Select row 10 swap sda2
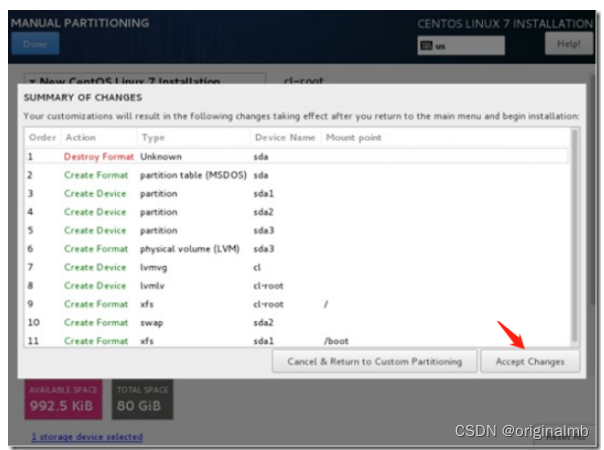604x450 pixels. pyautogui.click(x=297, y=322)
